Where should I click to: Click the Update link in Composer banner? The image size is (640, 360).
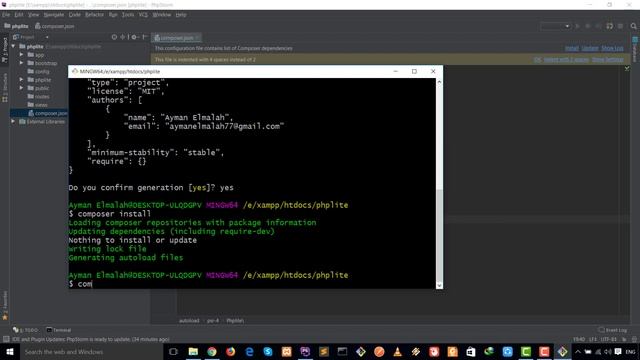pyautogui.click(x=590, y=48)
